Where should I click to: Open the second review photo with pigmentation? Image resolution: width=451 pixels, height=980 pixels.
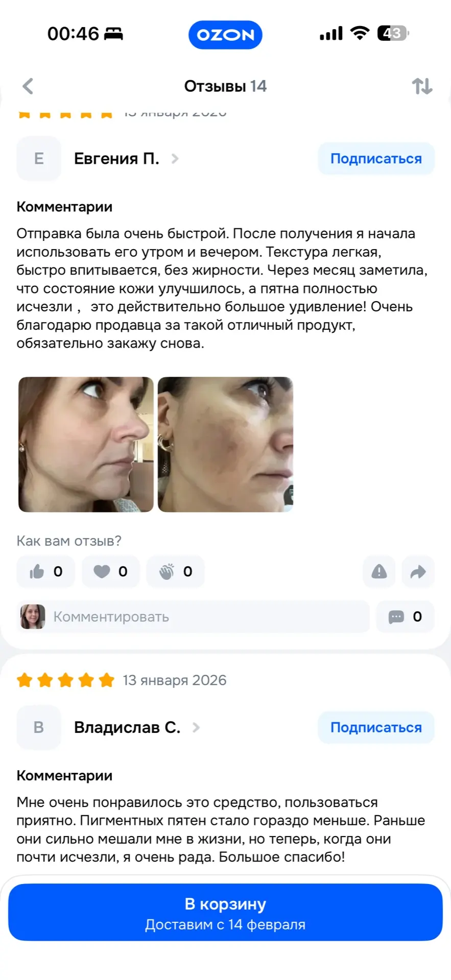(x=225, y=445)
